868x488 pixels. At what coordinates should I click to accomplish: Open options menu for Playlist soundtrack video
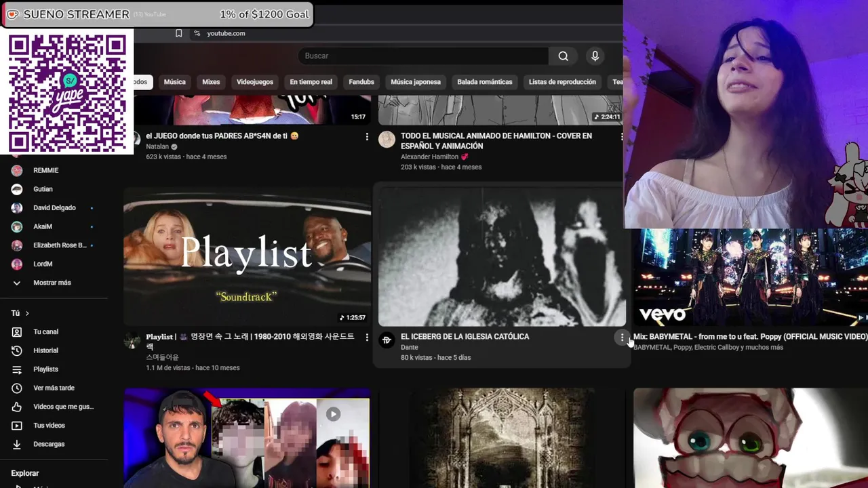coord(367,338)
